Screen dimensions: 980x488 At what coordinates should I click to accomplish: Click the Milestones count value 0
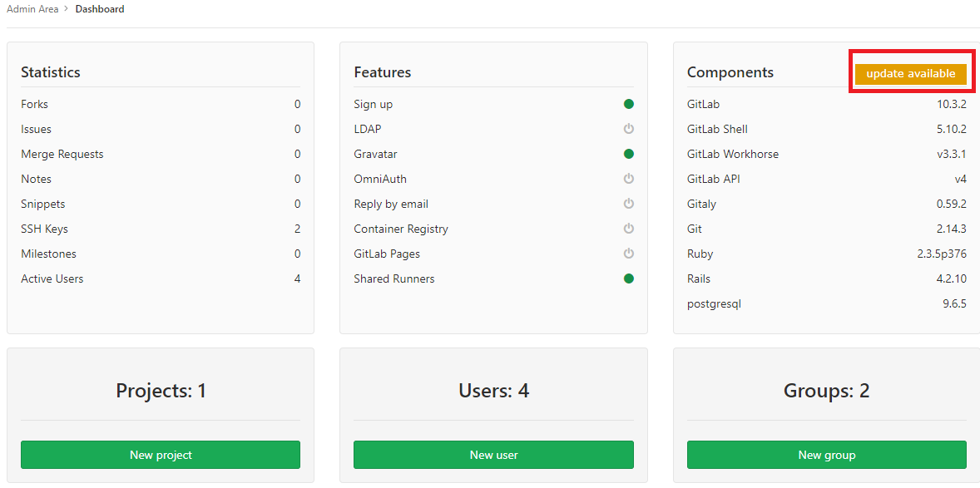[298, 254]
